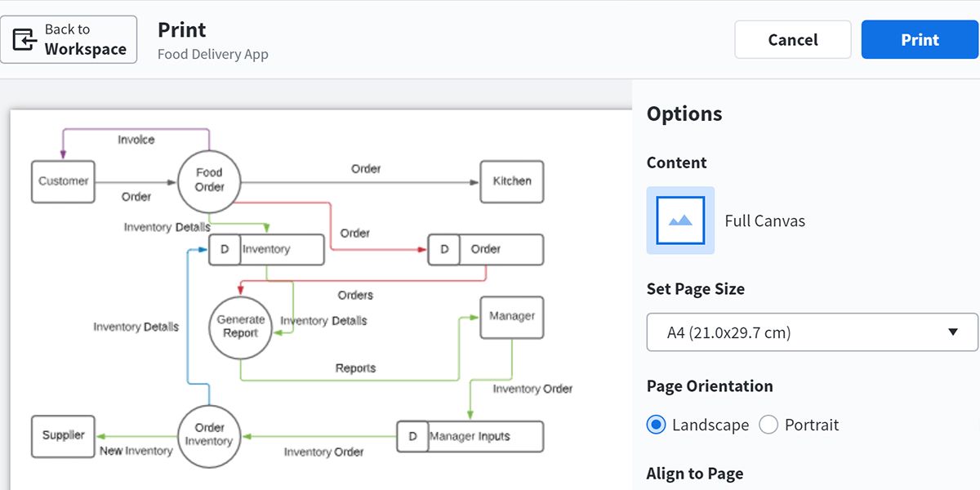The height and width of the screenshot is (490, 980).
Task: Select the Portrait orientation option
Action: [x=768, y=425]
